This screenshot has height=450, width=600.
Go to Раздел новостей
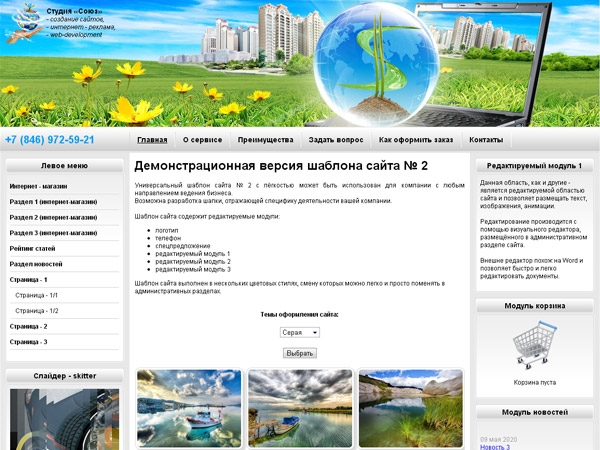(x=36, y=264)
